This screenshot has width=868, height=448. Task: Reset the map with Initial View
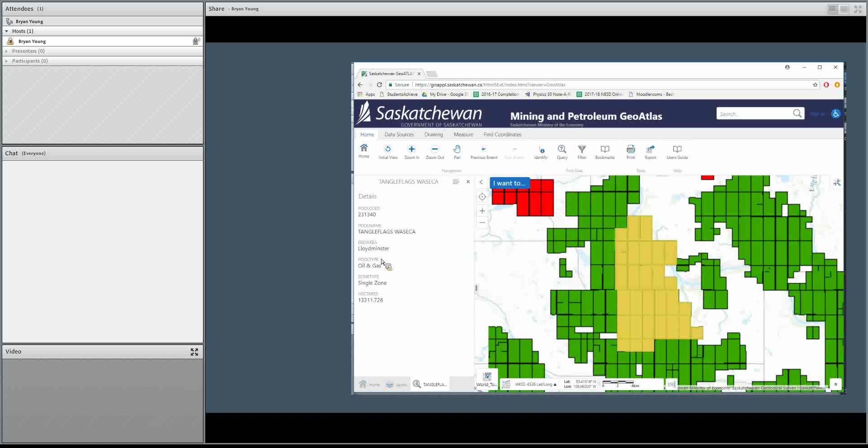point(388,152)
